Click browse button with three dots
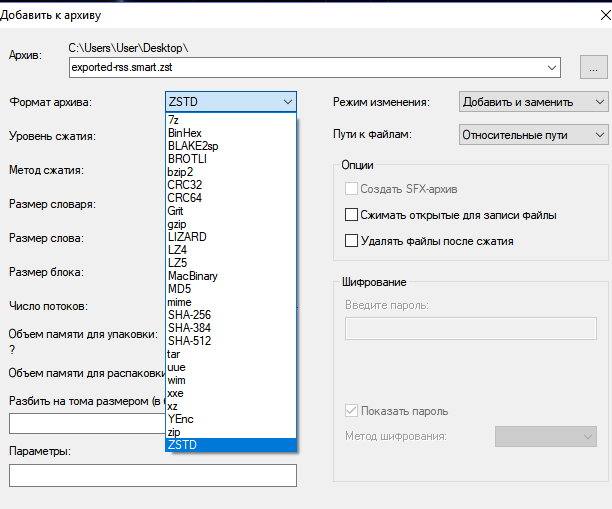This screenshot has height=509, width=612. [x=593, y=67]
